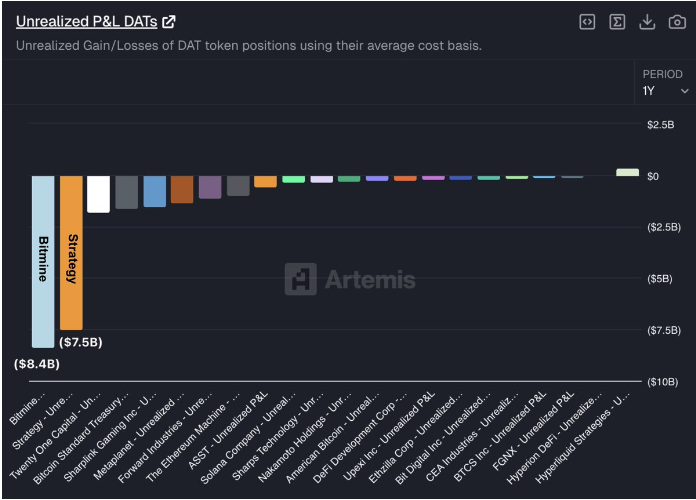This screenshot has height=500, width=696.
Task: Click the brown Metaplanet bar
Action: 182,189
